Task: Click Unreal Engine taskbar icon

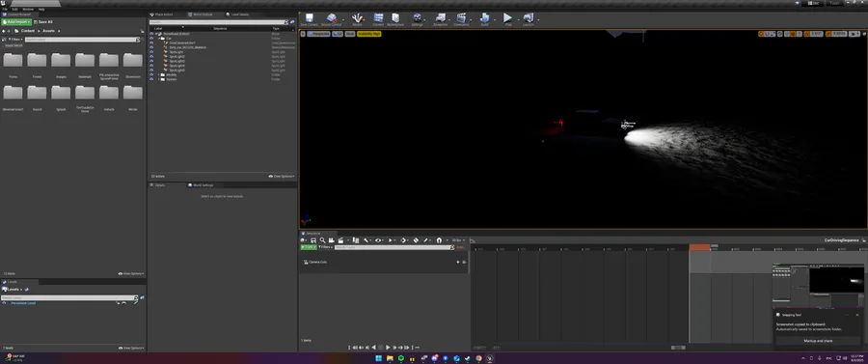Action: pos(490,358)
